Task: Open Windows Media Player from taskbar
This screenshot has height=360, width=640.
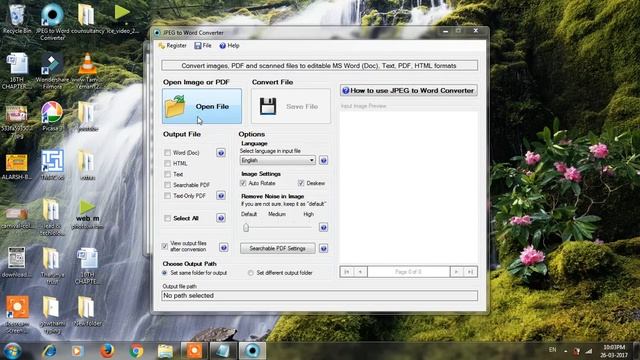Action: [78, 351]
